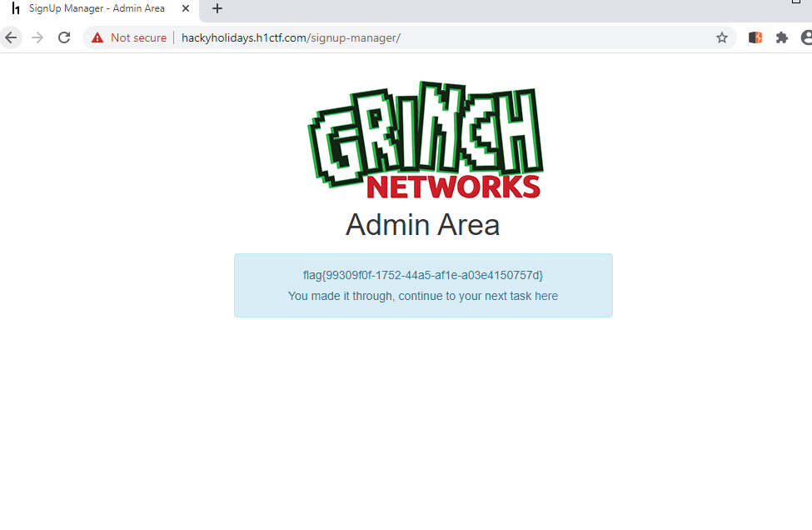Click the h1 favicon on the tab

click(x=16, y=8)
